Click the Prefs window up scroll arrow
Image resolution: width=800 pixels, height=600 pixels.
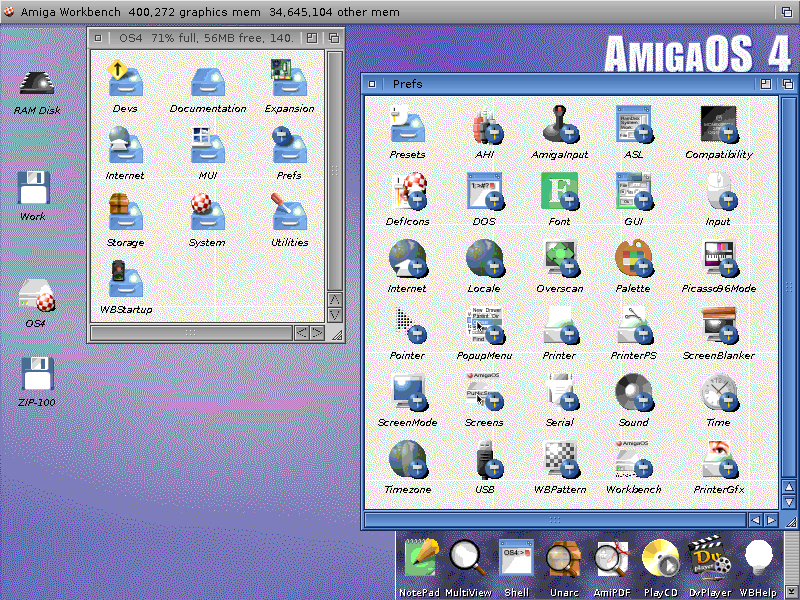point(789,487)
